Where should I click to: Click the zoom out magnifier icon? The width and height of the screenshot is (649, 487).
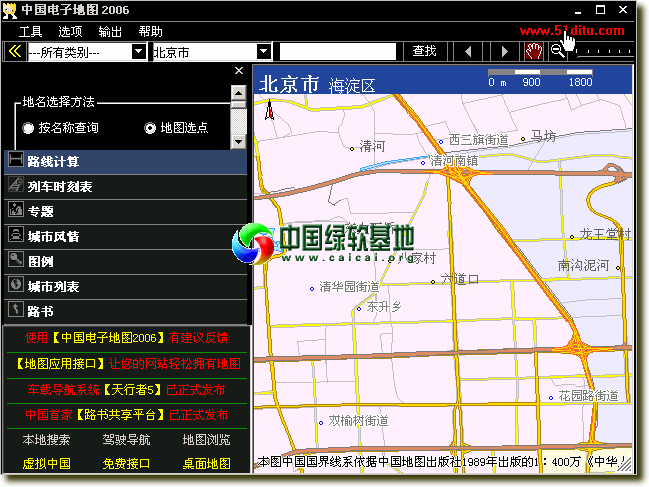(558, 52)
